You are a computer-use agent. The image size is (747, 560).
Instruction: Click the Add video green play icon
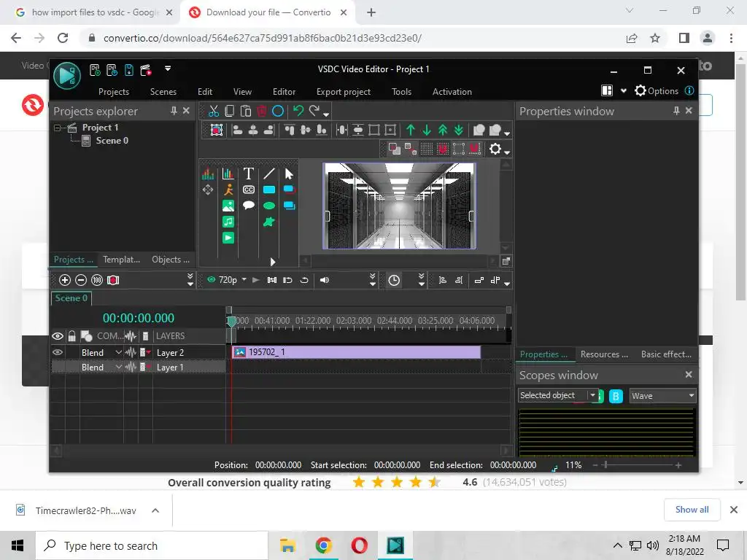[x=228, y=238]
